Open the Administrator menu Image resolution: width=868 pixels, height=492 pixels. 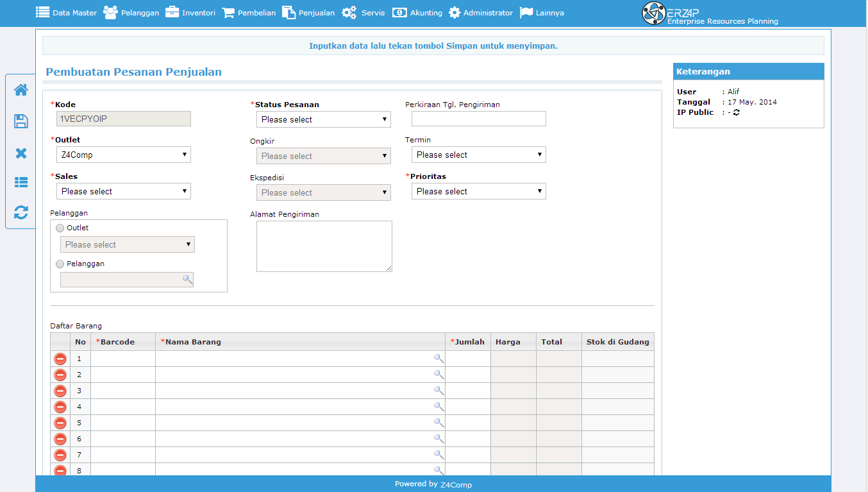[x=481, y=12]
